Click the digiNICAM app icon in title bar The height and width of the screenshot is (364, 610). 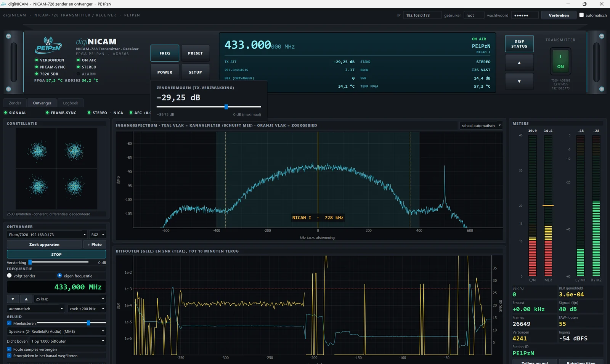click(x=3, y=4)
